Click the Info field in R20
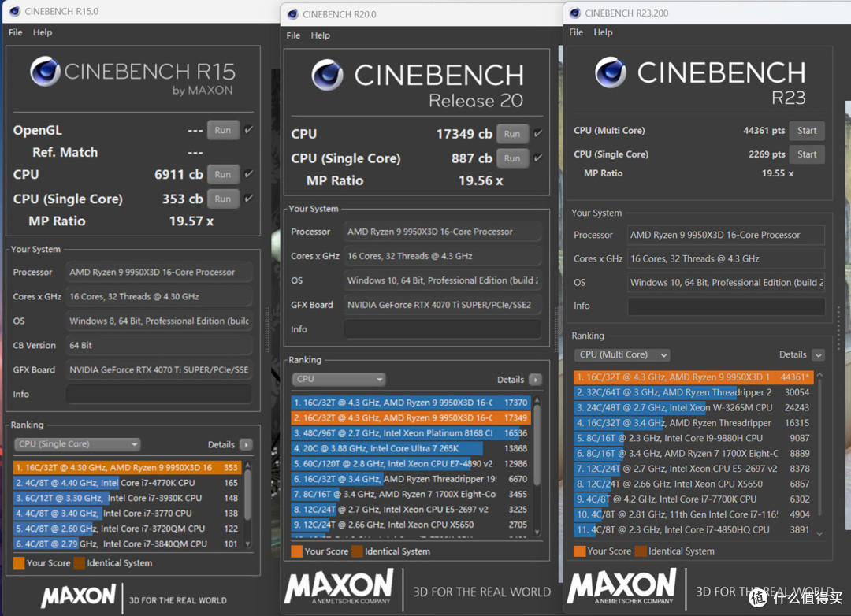Screen dimensions: 851x616 442,329
